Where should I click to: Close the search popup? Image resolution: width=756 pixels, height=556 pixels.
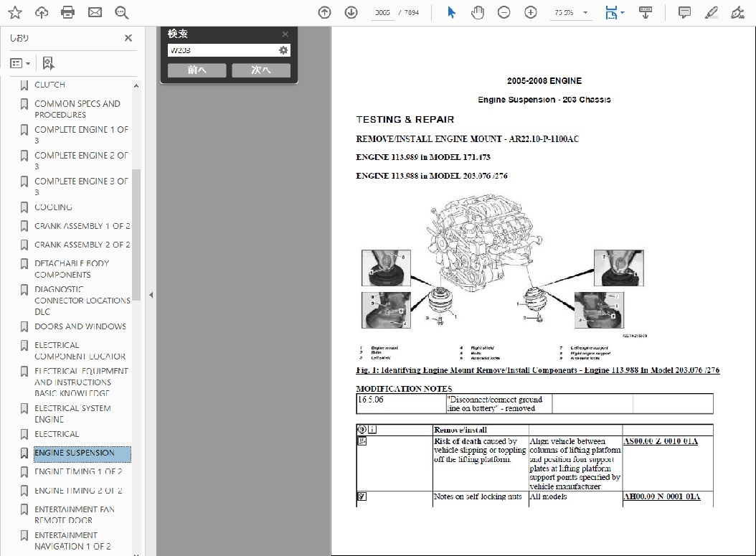(x=285, y=34)
